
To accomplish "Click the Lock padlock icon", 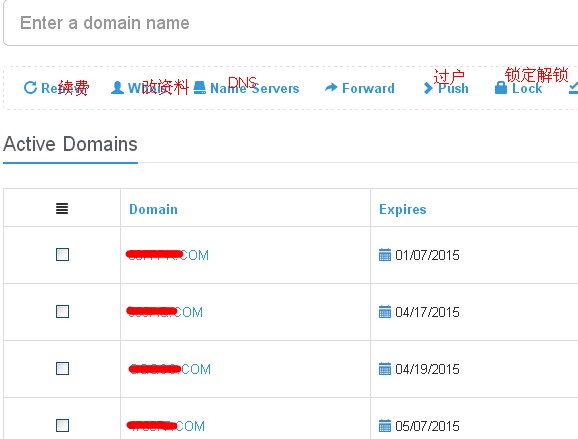I will coord(501,88).
